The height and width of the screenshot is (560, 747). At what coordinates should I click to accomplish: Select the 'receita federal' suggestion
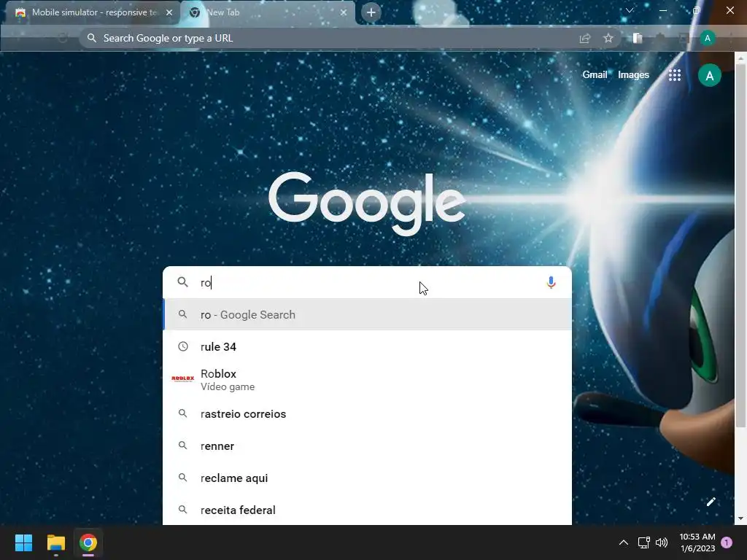pos(367,510)
